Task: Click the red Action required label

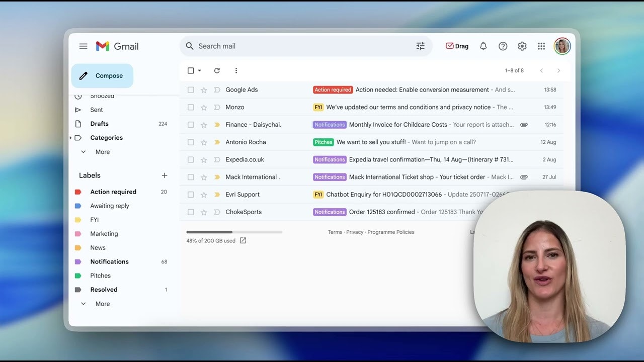Action: coord(113,192)
